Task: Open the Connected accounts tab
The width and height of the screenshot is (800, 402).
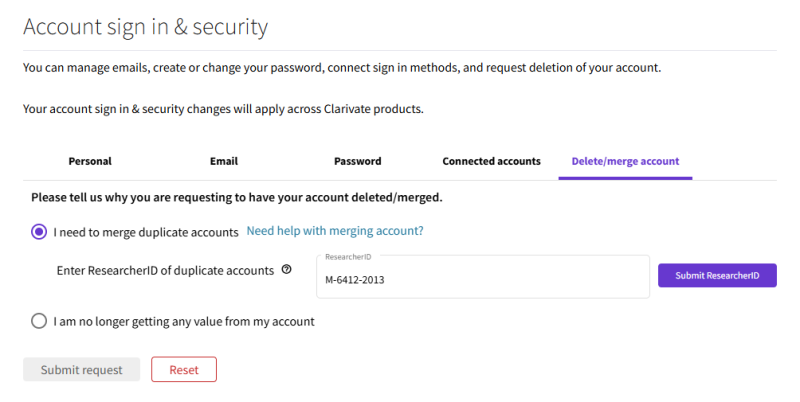Action: tap(491, 161)
